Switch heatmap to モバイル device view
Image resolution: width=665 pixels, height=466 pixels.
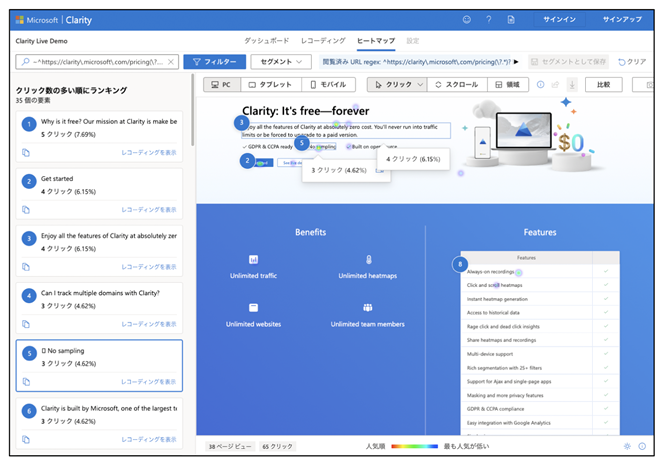tap(328, 84)
